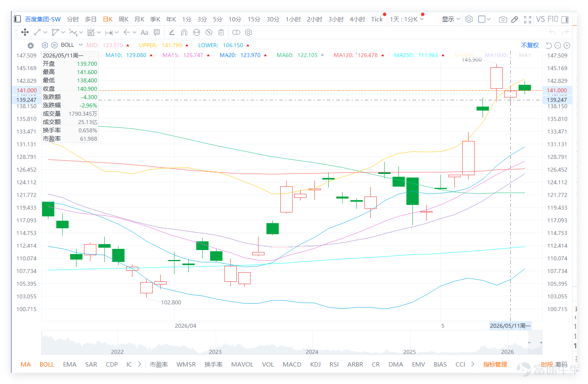Open 指标管理 indicator management

495,364
